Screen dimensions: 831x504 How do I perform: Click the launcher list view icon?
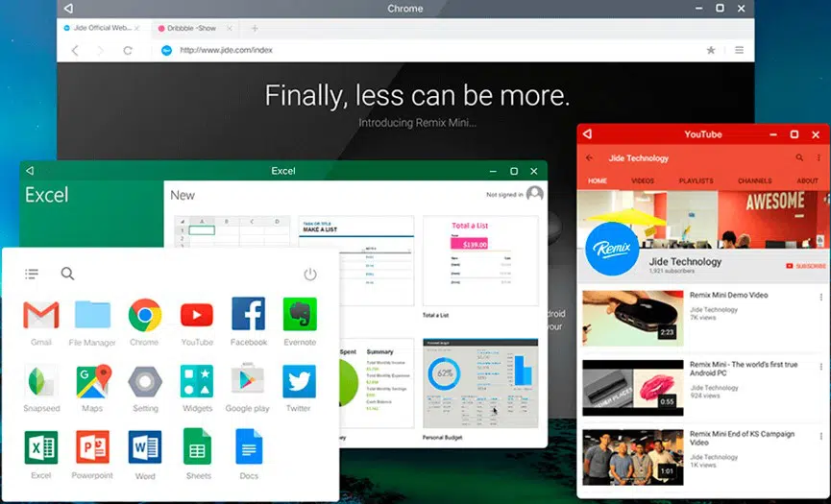point(32,274)
